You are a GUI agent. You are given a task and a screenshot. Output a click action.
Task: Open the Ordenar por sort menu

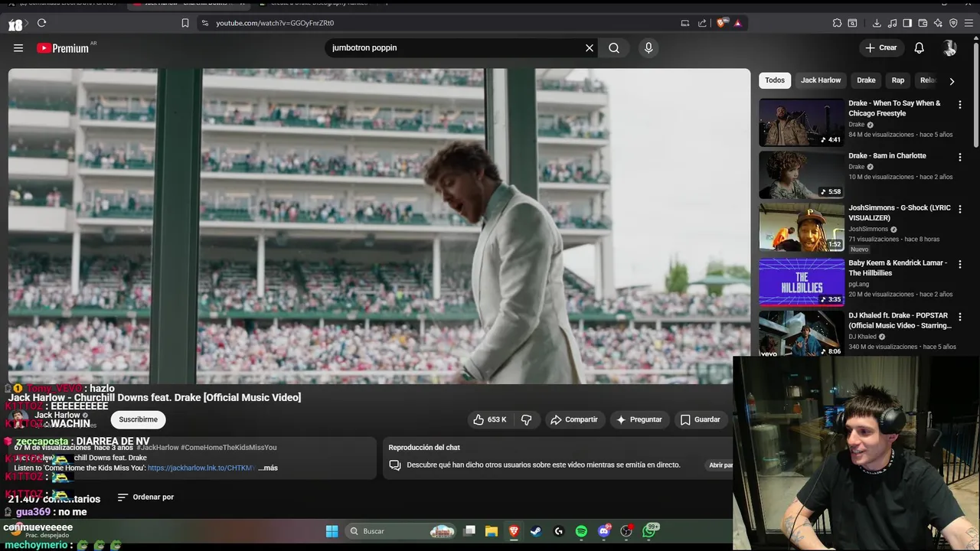(145, 497)
